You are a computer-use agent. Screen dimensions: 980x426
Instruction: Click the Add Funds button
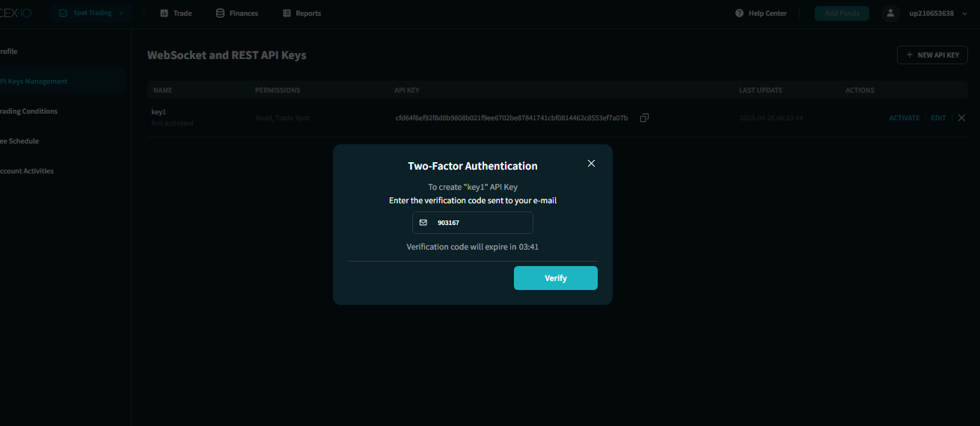click(842, 13)
